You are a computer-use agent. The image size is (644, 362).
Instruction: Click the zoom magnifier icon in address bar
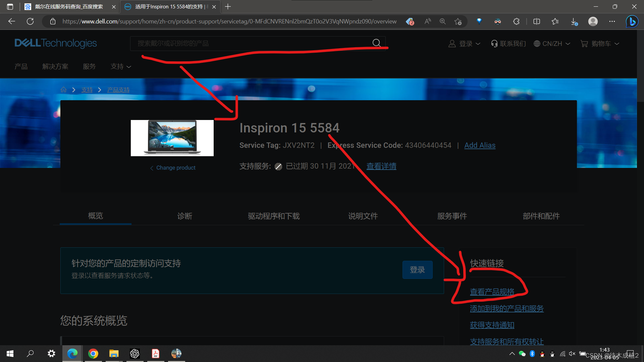(x=443, y=21)
